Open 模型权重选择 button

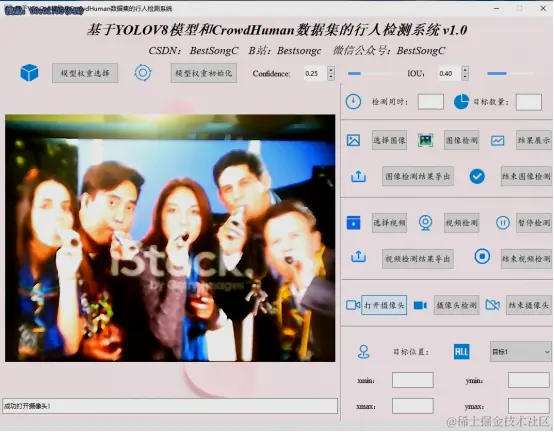click(x=85, y=73)
